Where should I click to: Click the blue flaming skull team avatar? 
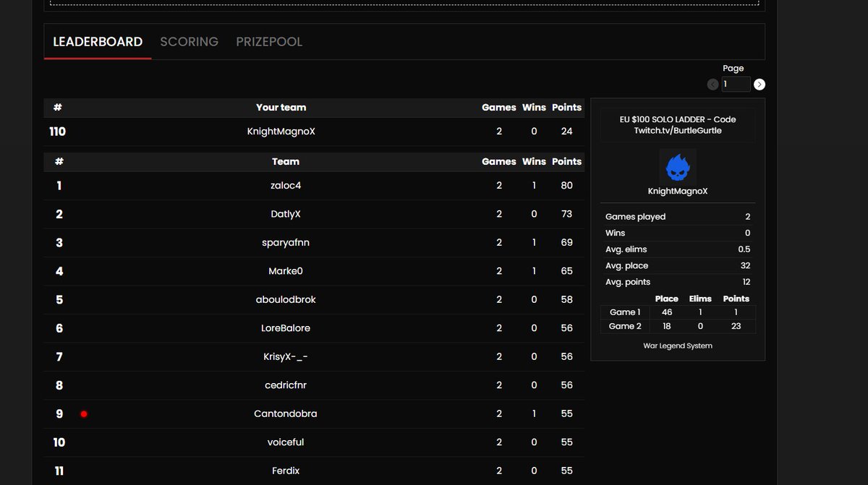point(678,163)
